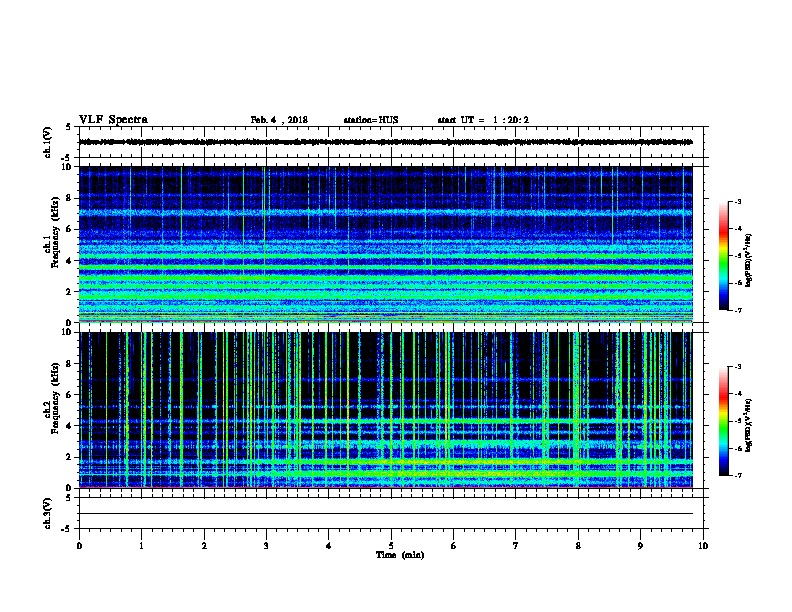Click the upper colorbar's log(PSD) unit label
Screen dimensions: 792x612
748,261
